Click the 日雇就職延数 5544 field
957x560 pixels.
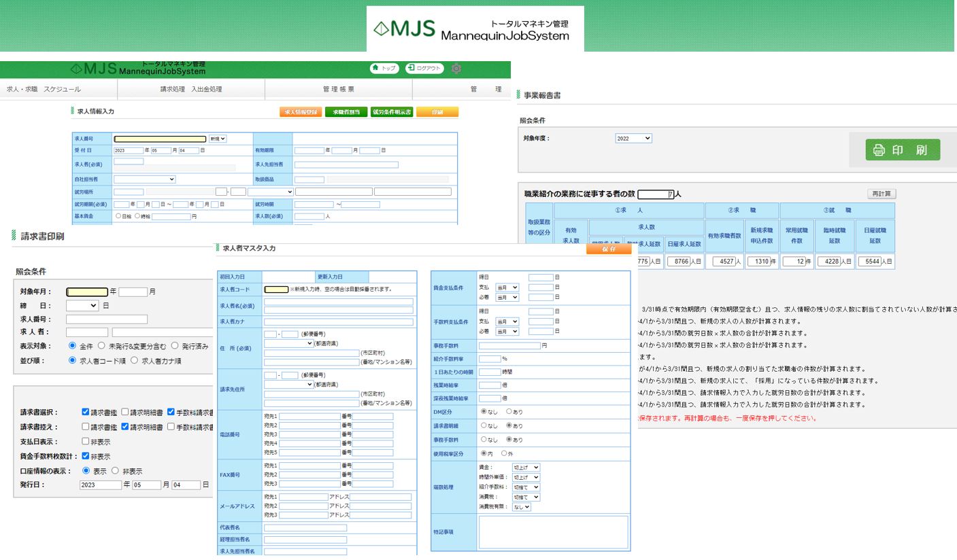pyautogui.click(x=871, y=261)
